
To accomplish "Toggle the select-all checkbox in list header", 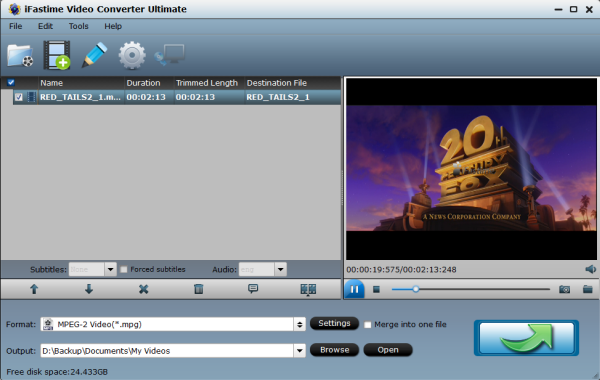I will pos(11,82).
